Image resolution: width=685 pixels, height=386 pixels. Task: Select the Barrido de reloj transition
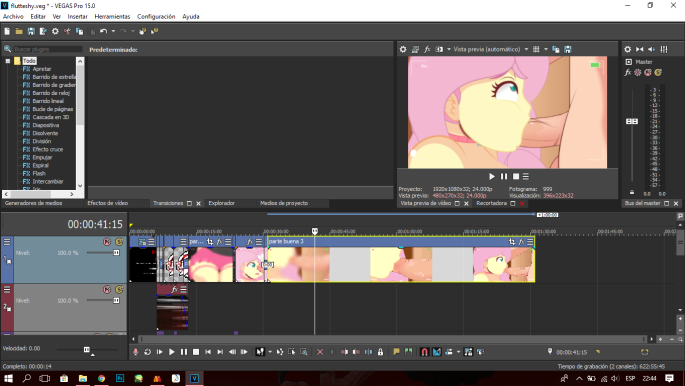coord(51,93)
